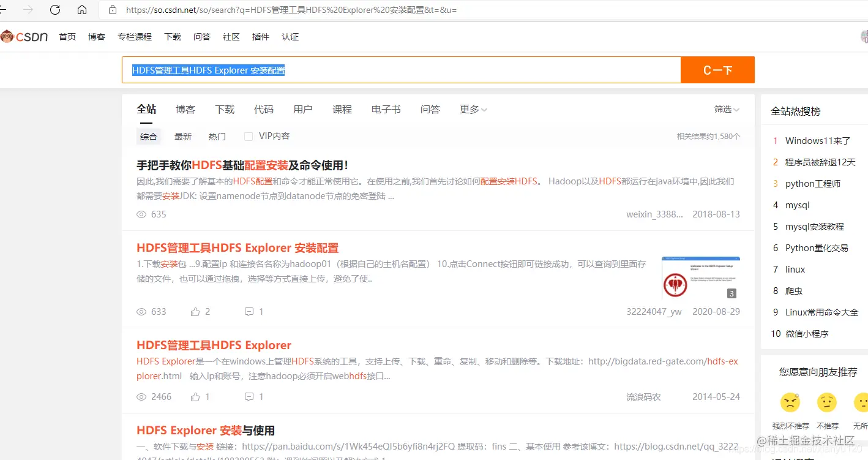Screen dimensions: 868x460
Task: Click the orange C一下 search button
Action: pyautogui.click(x=717, y=70)
